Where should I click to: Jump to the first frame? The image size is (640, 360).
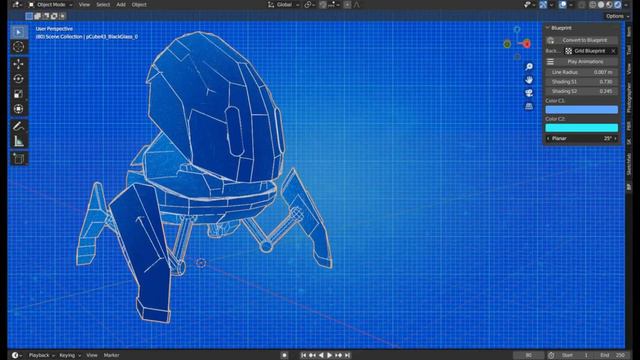click(x=303, y=355)
